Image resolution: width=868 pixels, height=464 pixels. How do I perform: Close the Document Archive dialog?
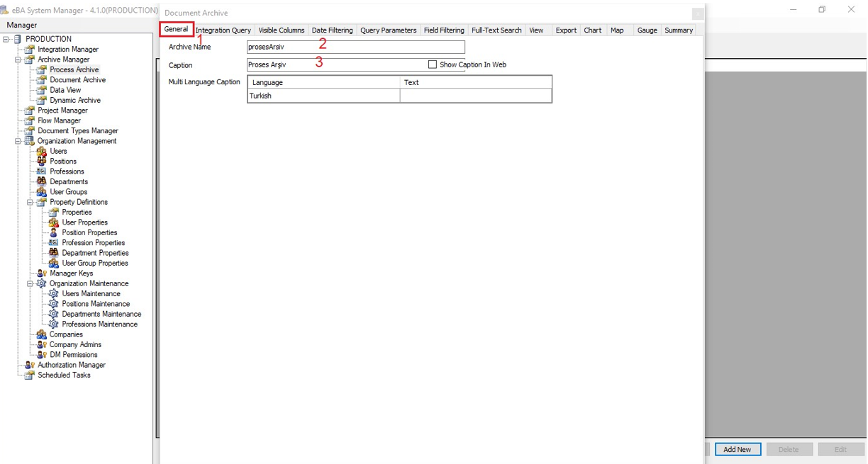[698, 13]
